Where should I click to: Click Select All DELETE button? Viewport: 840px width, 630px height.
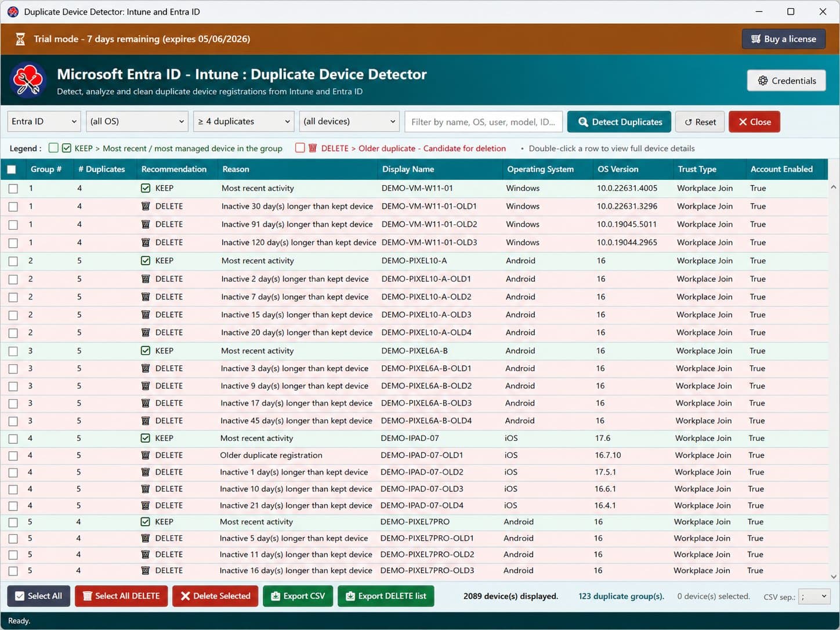121,596
